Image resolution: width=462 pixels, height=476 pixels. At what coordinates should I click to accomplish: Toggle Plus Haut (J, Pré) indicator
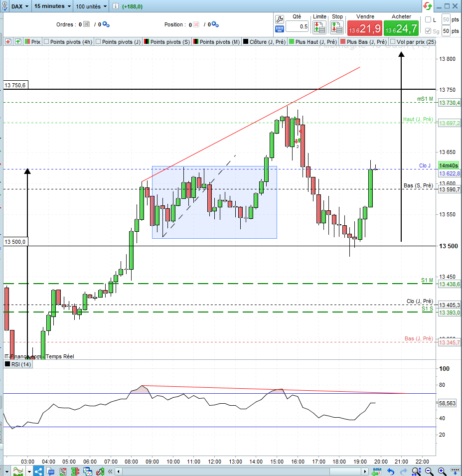click(x=313, y=41)
